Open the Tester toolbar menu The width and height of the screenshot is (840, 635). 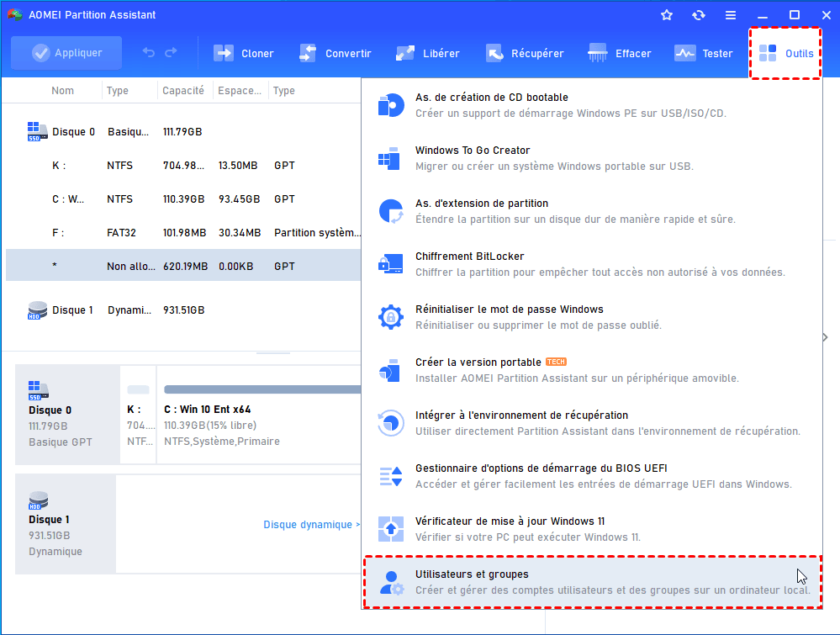(x=703, y=53)
